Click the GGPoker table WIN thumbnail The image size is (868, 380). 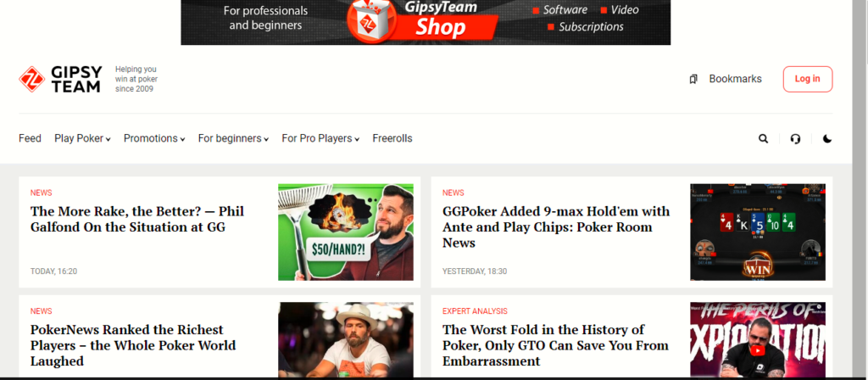[758, 232]
